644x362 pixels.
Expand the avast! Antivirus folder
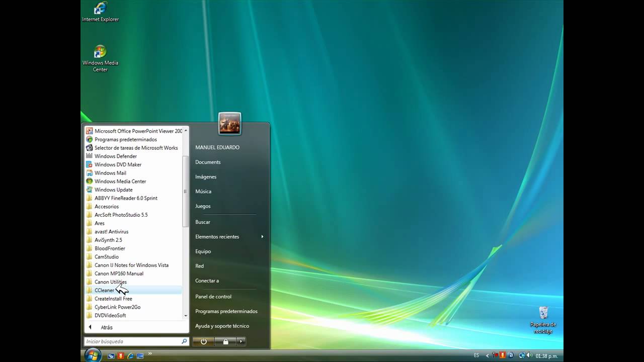tap(133, 231)
